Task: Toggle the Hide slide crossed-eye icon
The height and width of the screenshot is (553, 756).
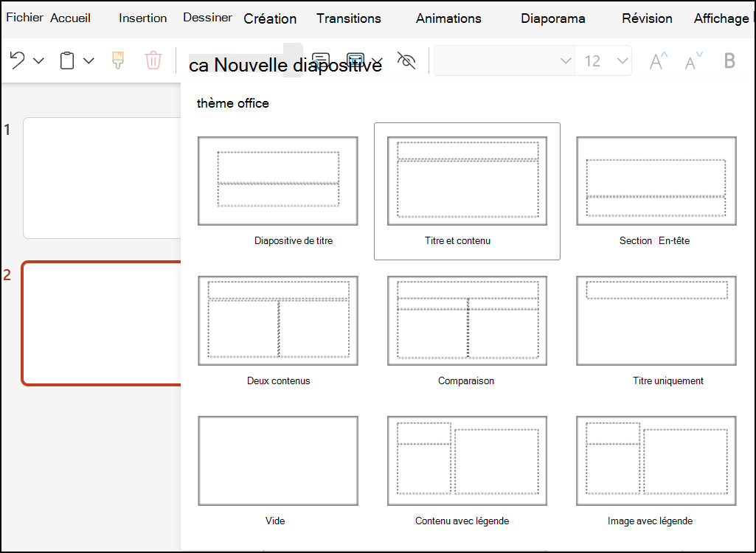Action: coord(406,60)
